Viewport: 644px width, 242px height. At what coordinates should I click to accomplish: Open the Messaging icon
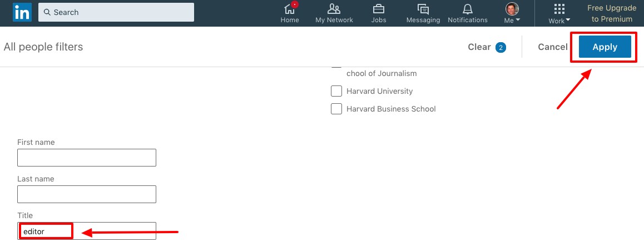click(423, 9)
